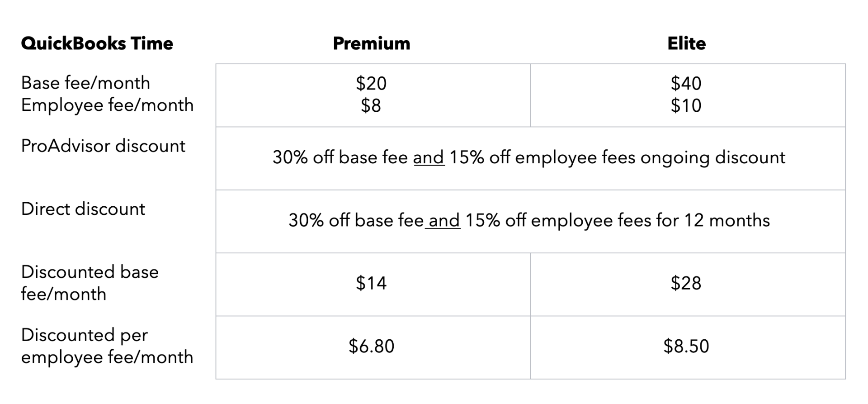
Task: Click the underlined 'and' in ongoing discount text
Action: pos(429,157)
